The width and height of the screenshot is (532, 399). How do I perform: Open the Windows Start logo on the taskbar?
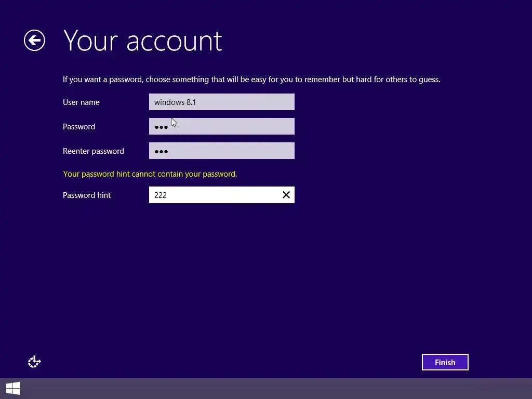(13, 389)
